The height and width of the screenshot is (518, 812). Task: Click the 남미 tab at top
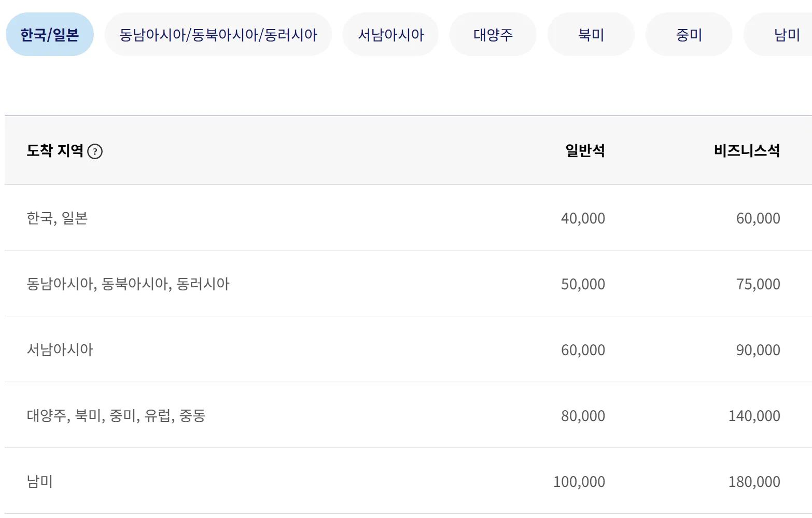786,35
